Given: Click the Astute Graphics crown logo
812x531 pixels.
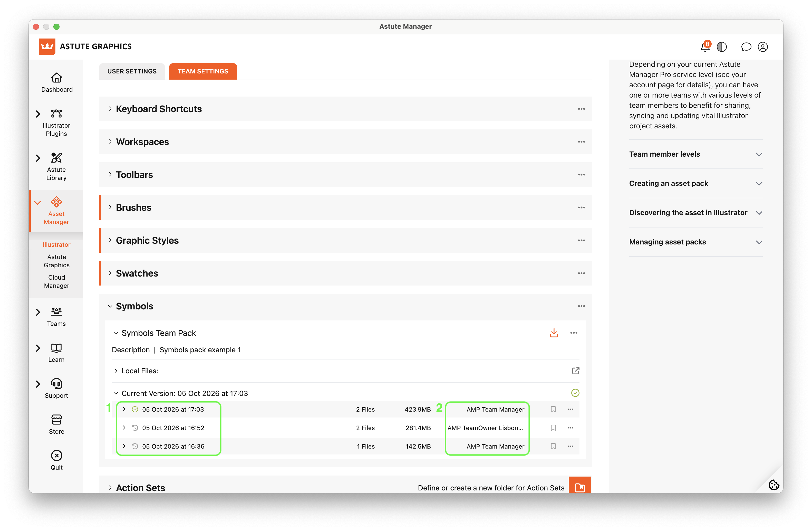Looking at the screenshot, I should [47, 46].
